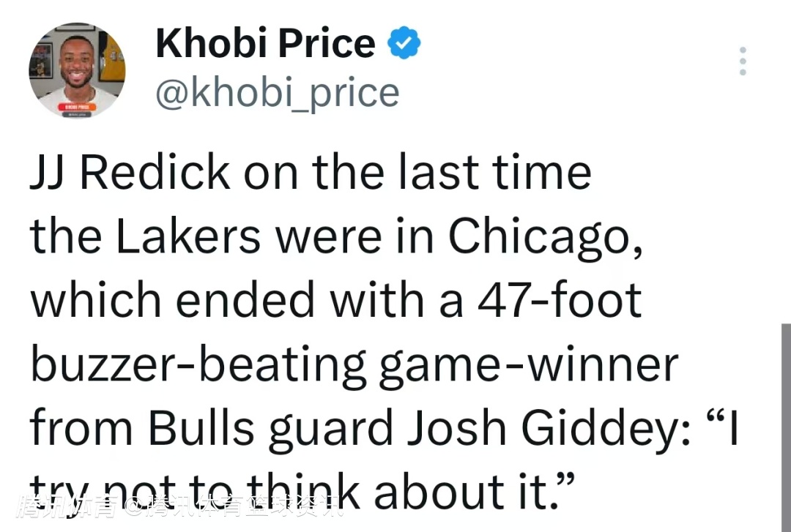Click the word "Chicago," in the tweet
This screenshot has height=532, width=791.
546,236
